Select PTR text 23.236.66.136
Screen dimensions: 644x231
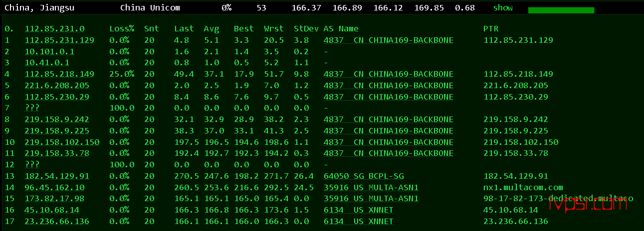pos(516,221)
